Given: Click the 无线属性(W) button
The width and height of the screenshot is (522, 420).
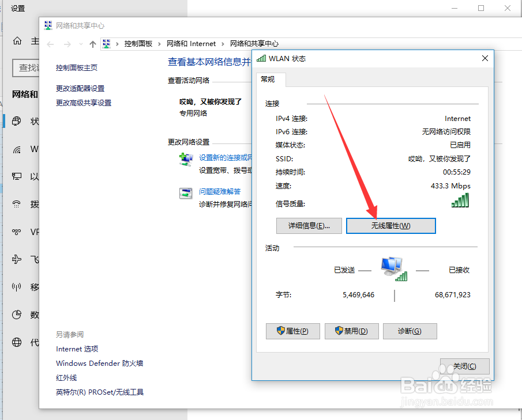Looking at the screenshot, I should [x=390, y=225].
